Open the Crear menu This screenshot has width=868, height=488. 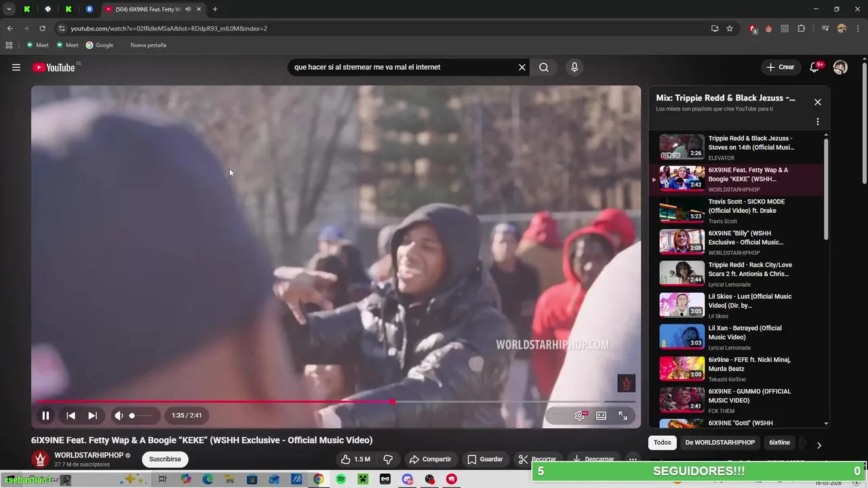(781, 67)
